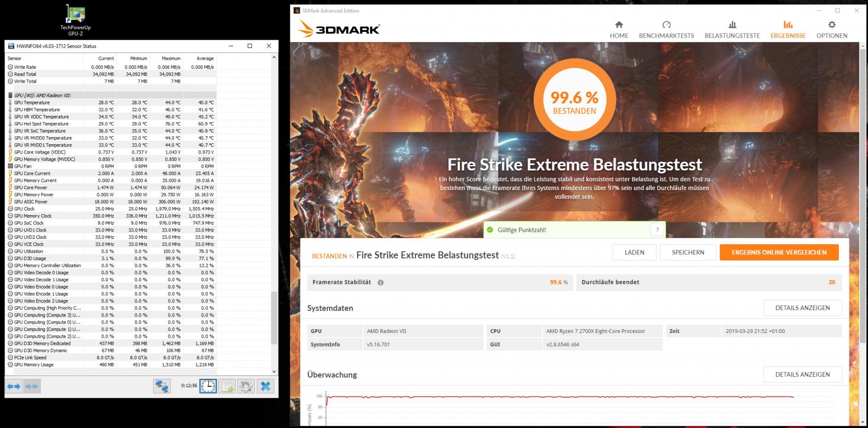Select the 'GPU Memory Usage' row
Viewport: 868px width, 428px height.
click(111, 364)
